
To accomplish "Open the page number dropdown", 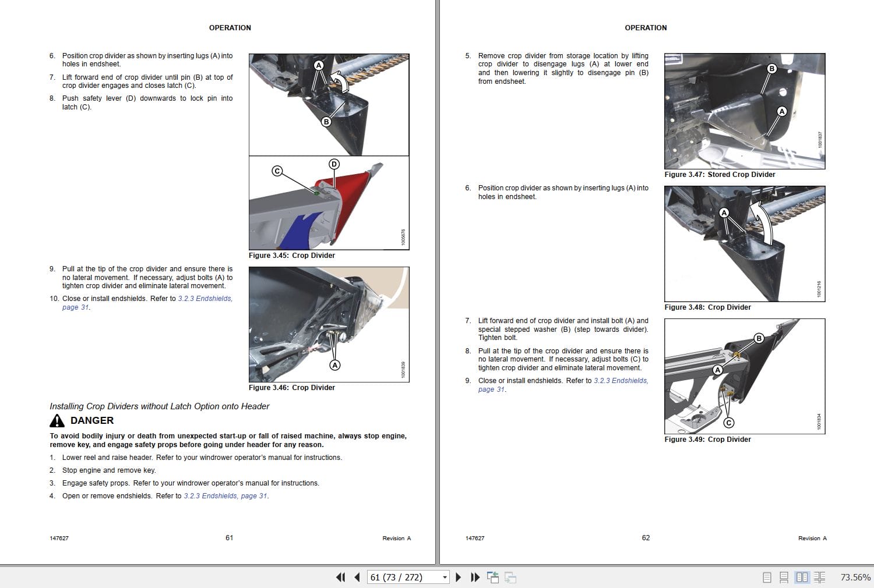I will pos(444,577).
